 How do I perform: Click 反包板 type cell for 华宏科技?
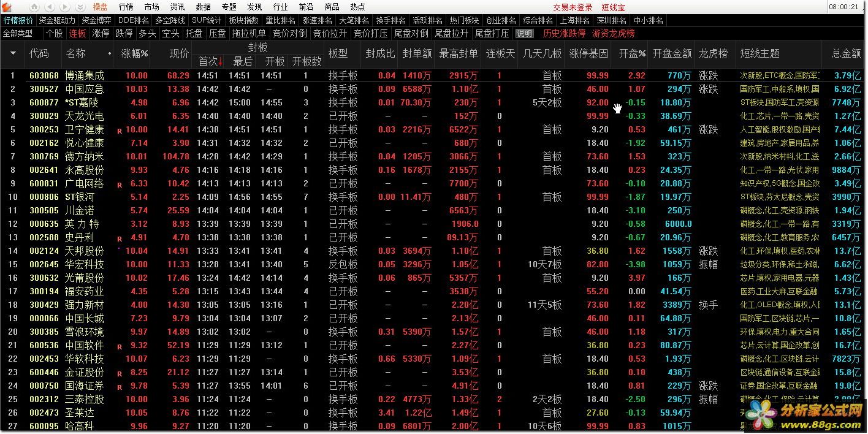tap(343, 265)
